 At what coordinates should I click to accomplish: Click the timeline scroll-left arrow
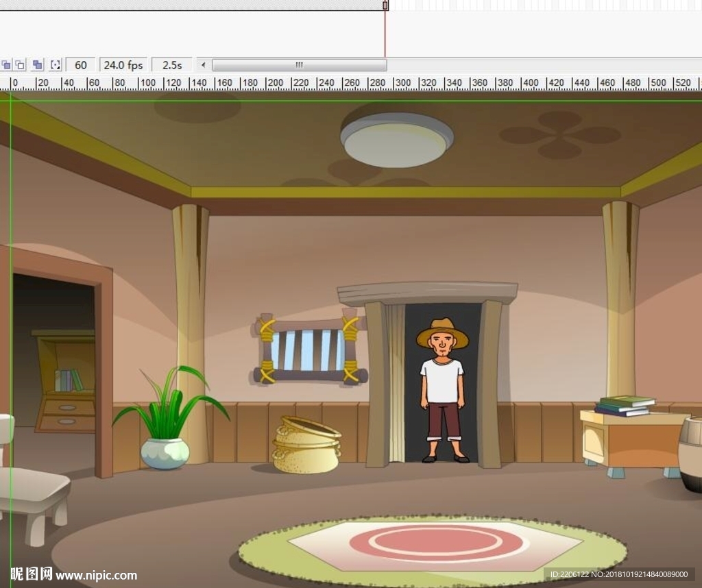click(x=203, y=65)
